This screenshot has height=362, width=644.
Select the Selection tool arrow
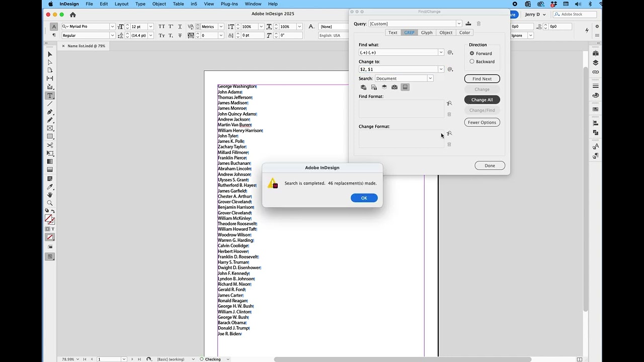(50, 54)
